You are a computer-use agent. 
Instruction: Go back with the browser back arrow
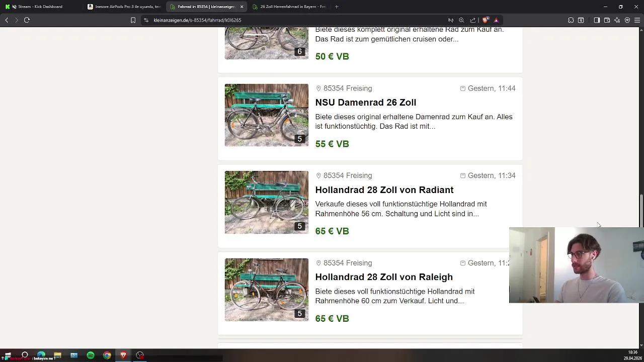pos(7,20)
